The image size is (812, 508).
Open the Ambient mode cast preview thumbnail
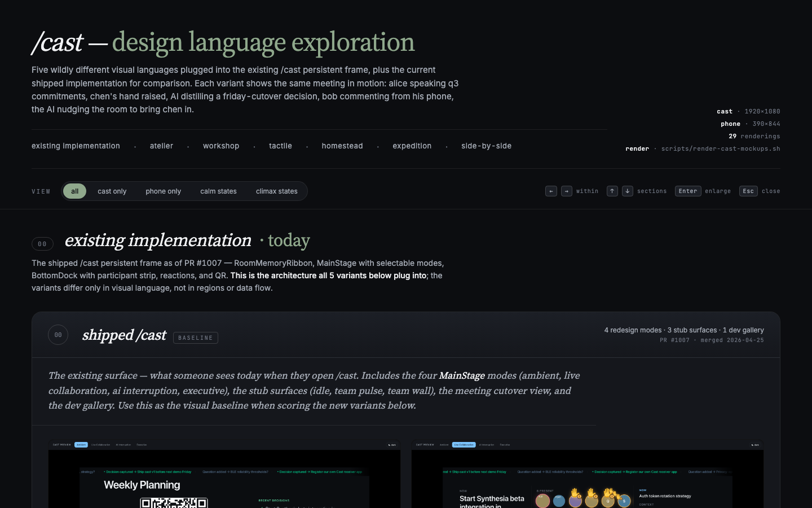(224, 474)
